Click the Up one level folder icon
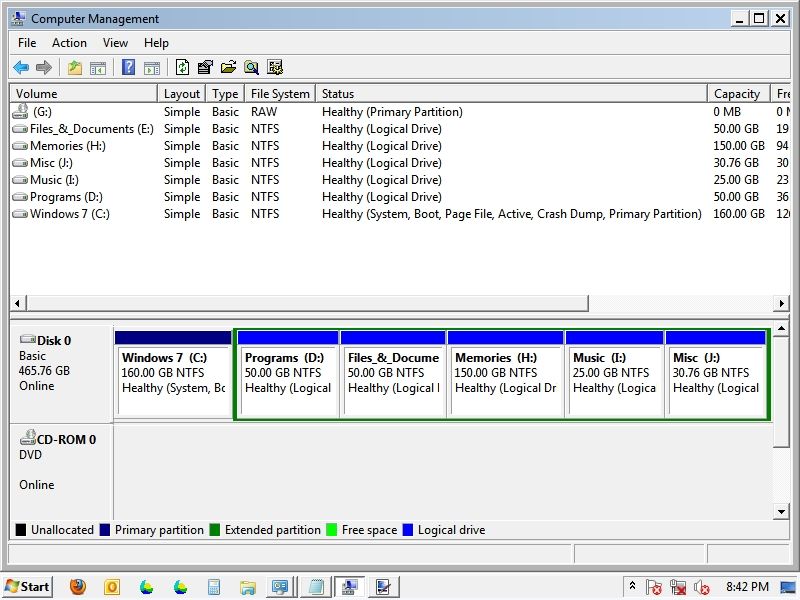The image size is (800, 600). [75, 67]
